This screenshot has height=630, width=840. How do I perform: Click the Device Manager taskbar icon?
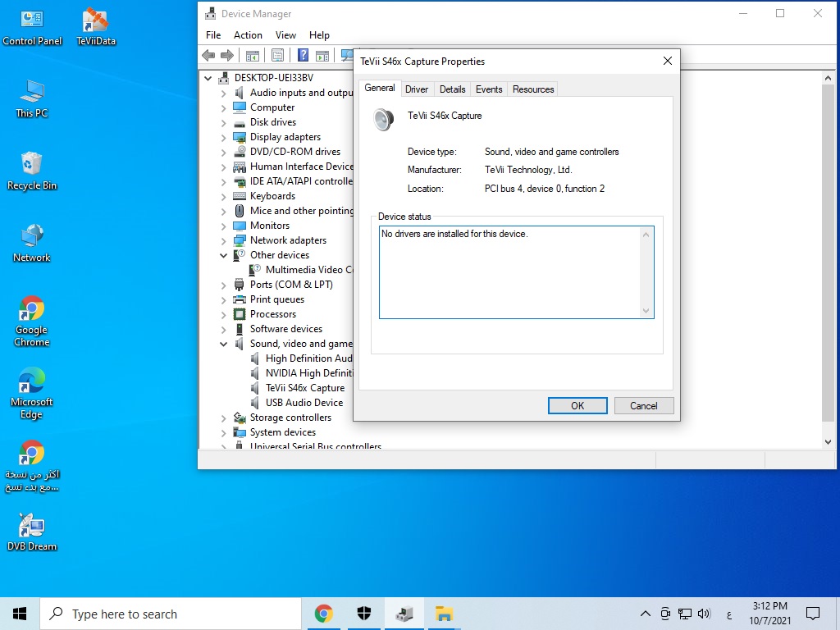click(404, 614)
